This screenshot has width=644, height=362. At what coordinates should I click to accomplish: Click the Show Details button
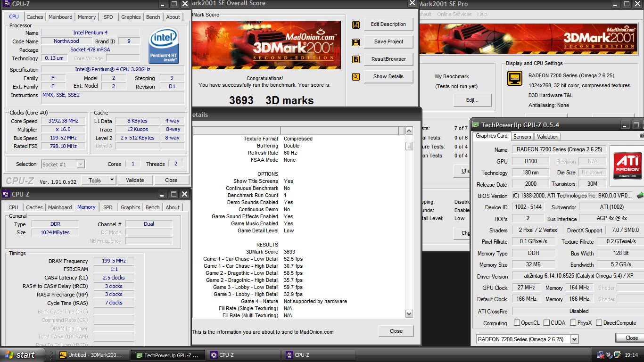tap(388, 77)
